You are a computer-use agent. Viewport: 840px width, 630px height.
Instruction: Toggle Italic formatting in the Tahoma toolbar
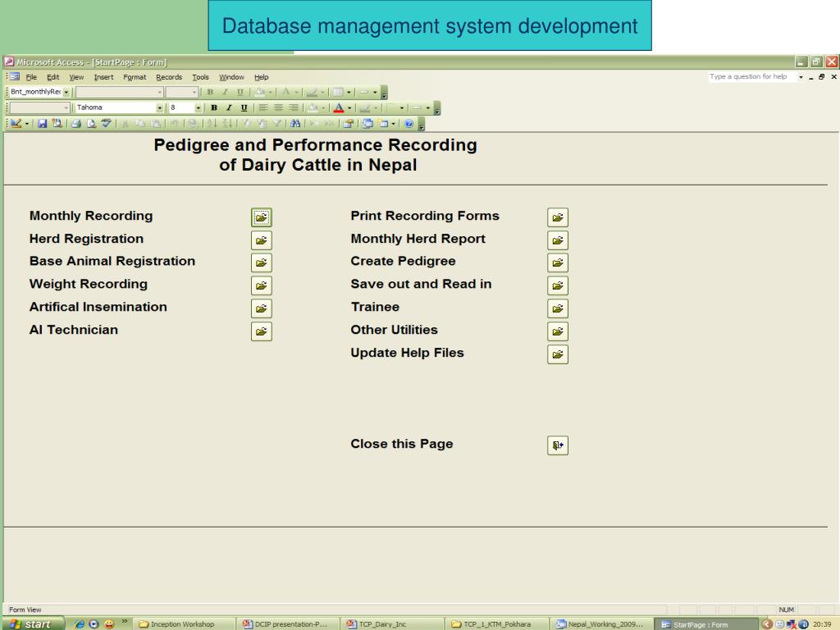[x=229, y=107]
